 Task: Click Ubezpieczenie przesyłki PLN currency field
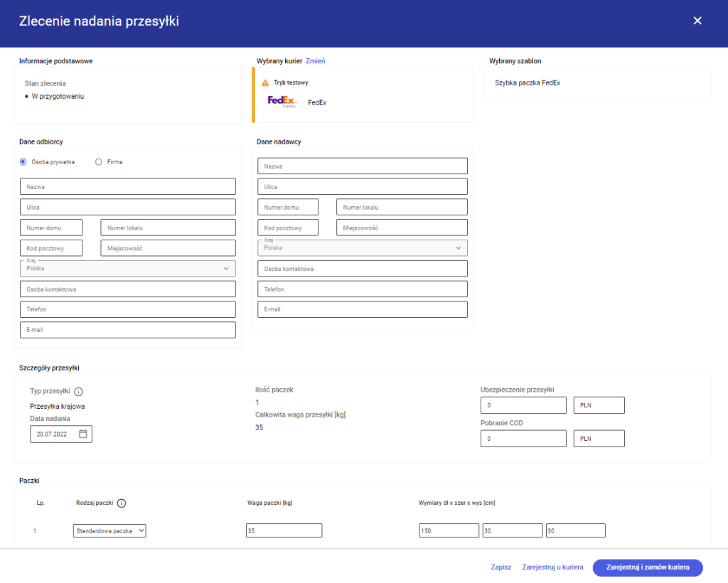pos(599,405)
